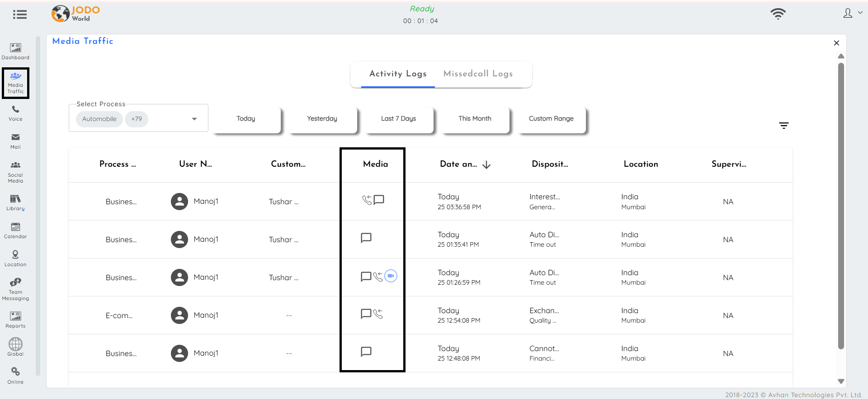Open the user profile icon
This screenshot has height=399, width=868.
coord(848,14)
